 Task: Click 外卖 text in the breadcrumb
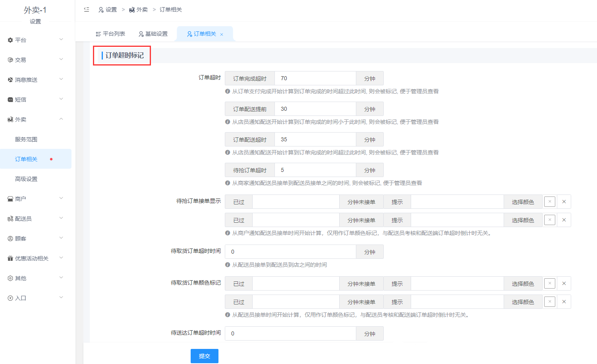pos(142,10)
